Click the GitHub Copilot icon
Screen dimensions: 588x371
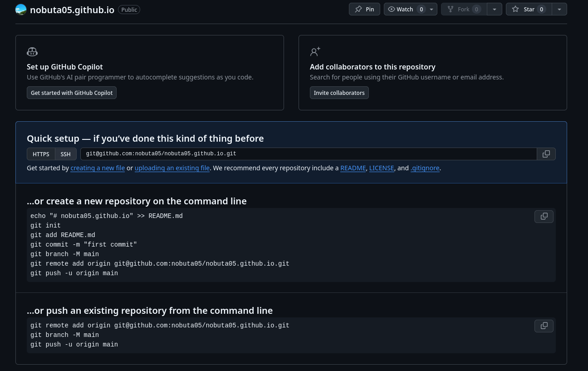coord(32,52)
